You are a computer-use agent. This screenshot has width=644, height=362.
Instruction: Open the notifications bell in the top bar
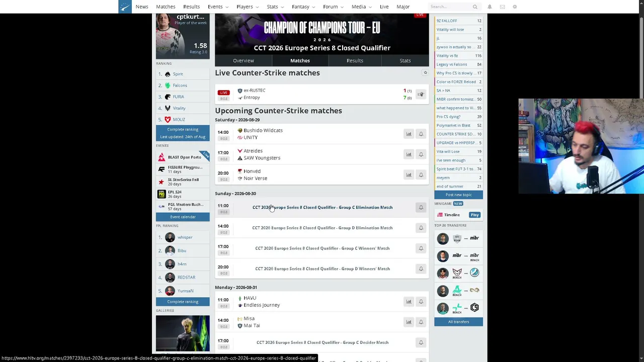tap(490, 7)
